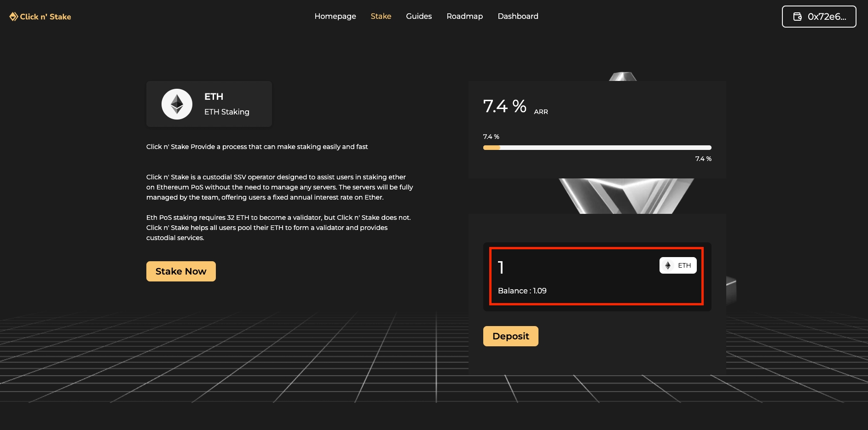Click the large Ethereum logo circle
The image size is (868, 430).
[x=177, y=104]
